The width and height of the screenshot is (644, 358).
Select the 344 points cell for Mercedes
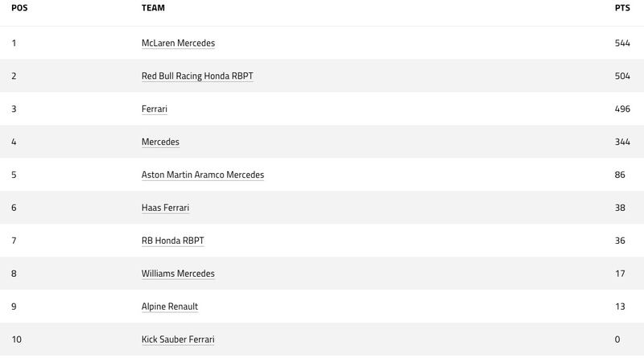(x=621, y=142)
